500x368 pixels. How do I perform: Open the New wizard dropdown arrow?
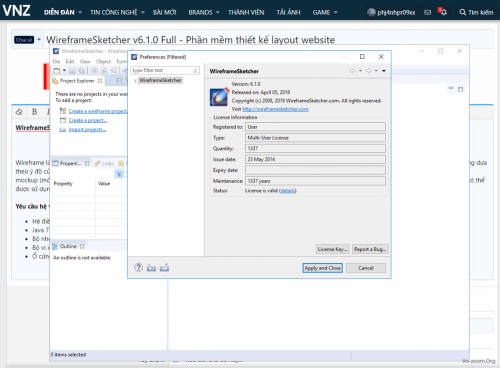64,70
